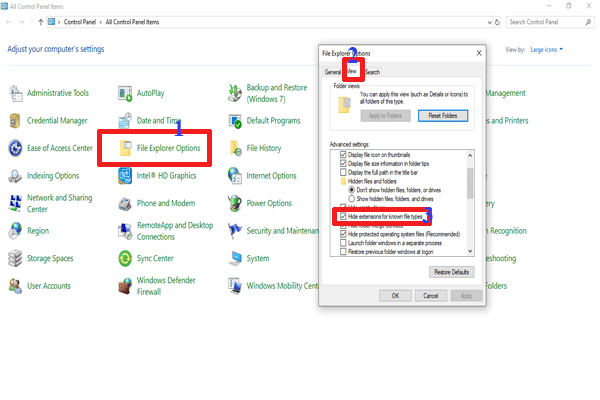Click the back navigation arrow
Screen dimensions: 600x400
point(8,22)
